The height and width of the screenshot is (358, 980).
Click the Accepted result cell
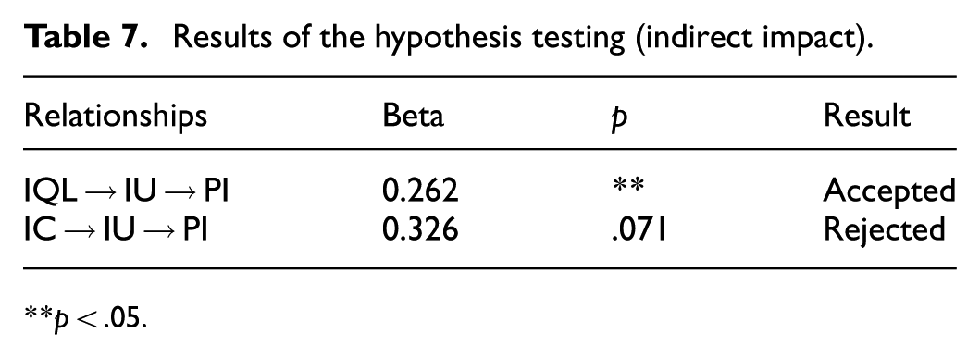[889, 191]
